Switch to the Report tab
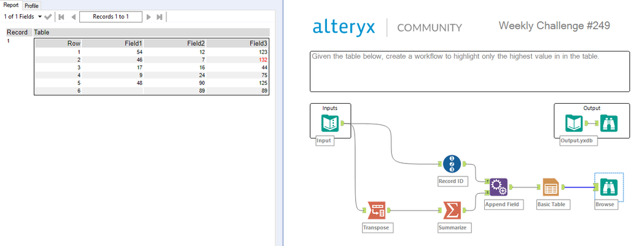 11,5
